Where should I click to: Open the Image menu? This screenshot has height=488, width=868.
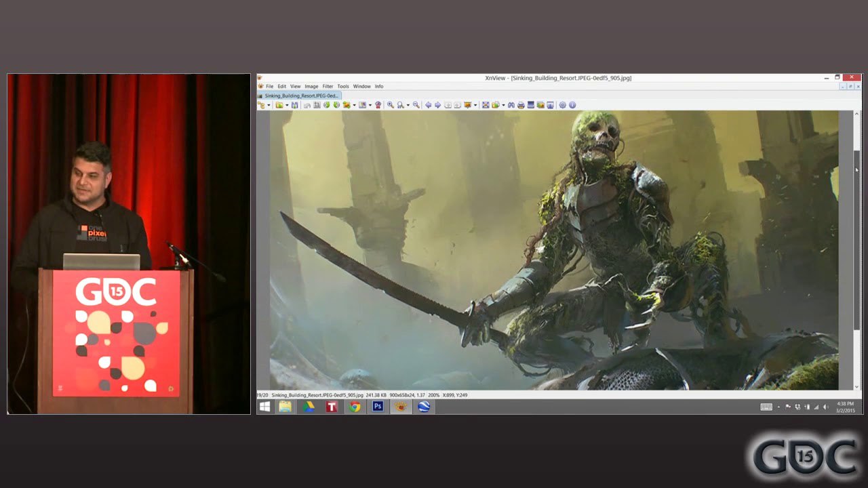click(x=311, y=86)
